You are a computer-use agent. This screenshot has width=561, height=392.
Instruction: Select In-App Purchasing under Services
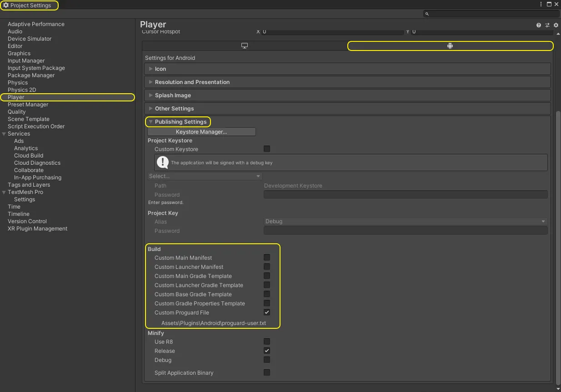point(38,177)
